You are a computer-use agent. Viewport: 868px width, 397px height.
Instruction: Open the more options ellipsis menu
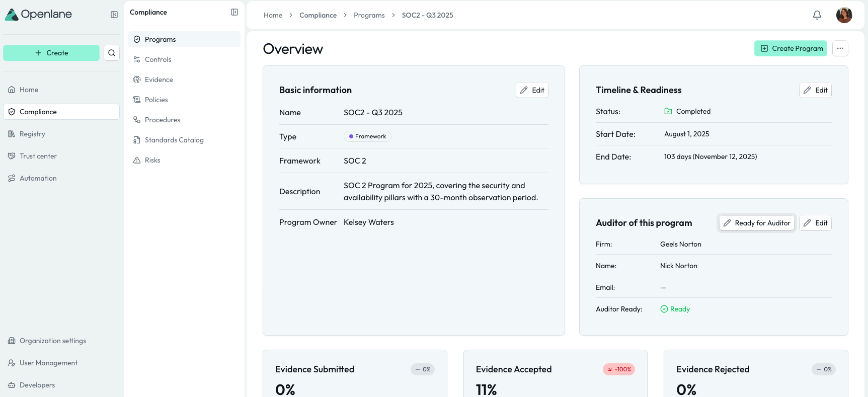[840, 48]
